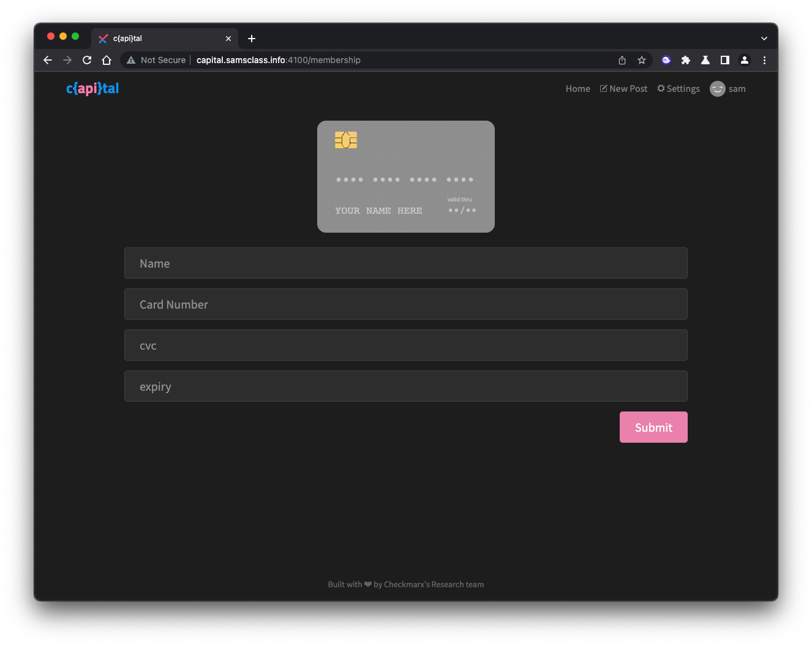Click the flask extension icon
The height and width of the screenshot is (646, 812).
[705, 60]
